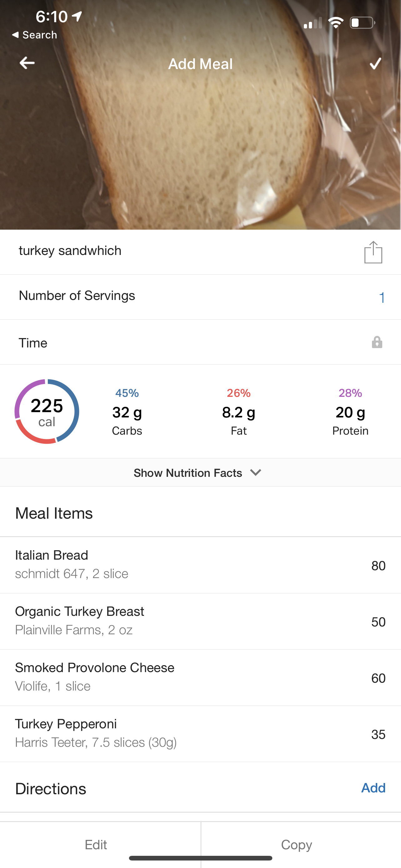Tap the battery indicator icon
Image resolution: width=401 pixels, height=868 pixels.
pyautogui.click(x=362, y=23)
